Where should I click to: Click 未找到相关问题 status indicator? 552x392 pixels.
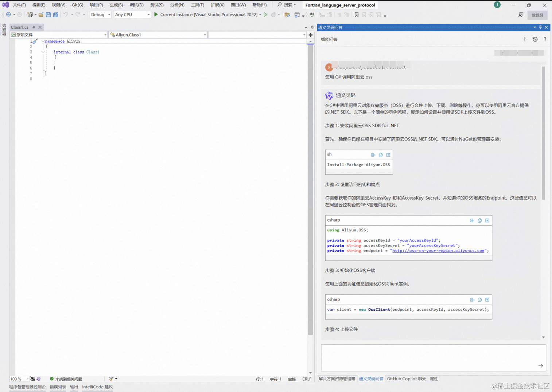[x=66, y=379]
